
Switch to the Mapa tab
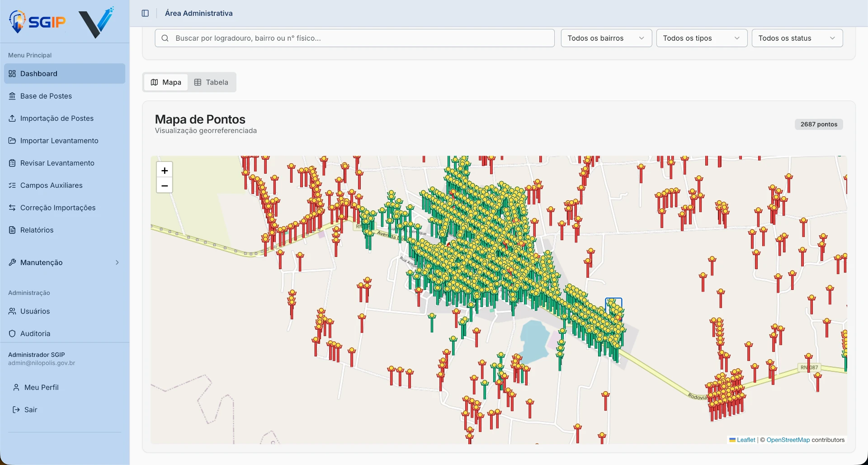coord(166,82)
